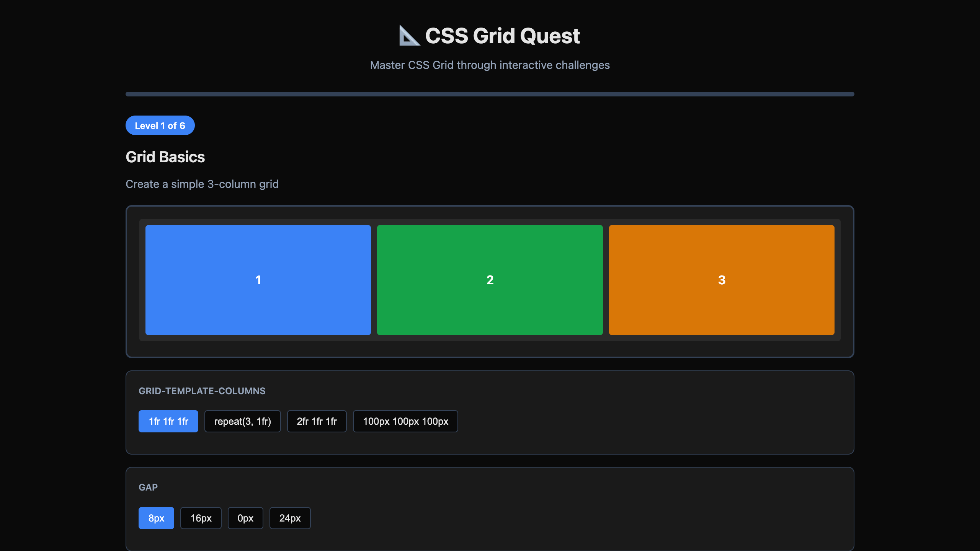
Task: Click the GAP section label
Action: [x=148, y=487]
